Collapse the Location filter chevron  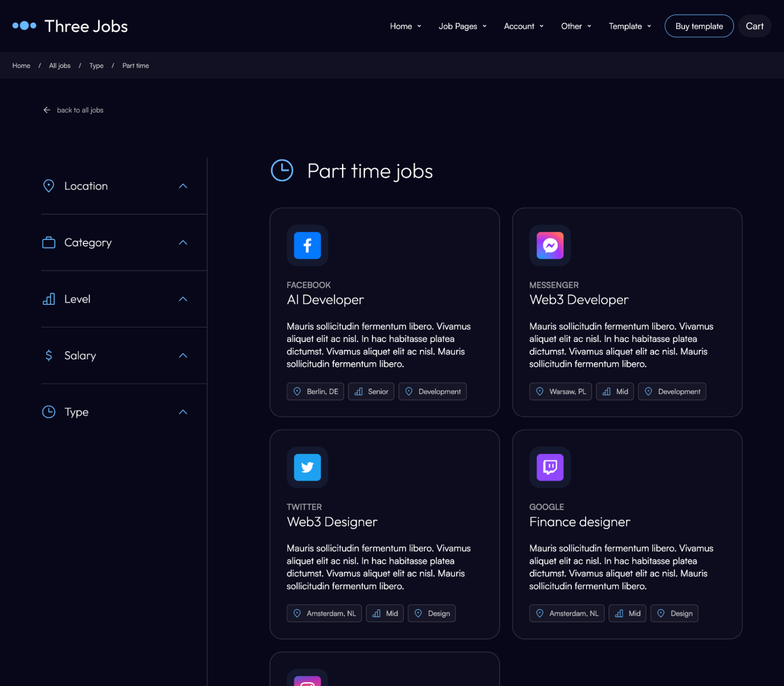tap(183, 186)
